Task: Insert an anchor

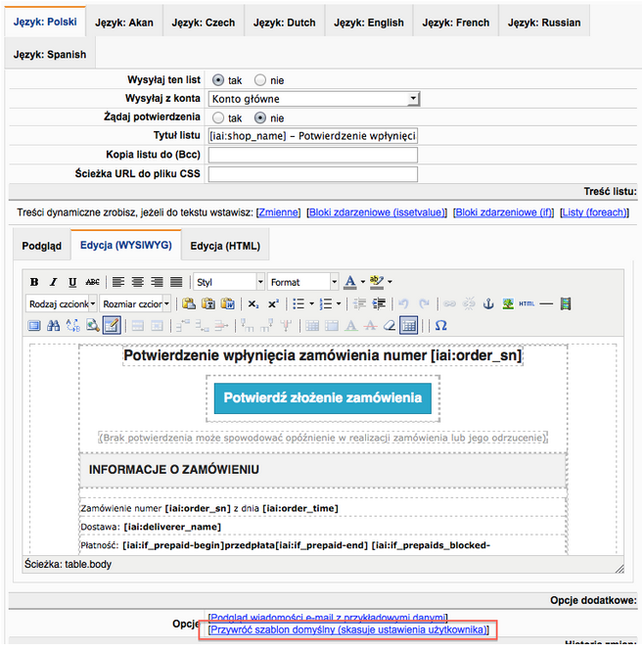Action: [488, 303]
